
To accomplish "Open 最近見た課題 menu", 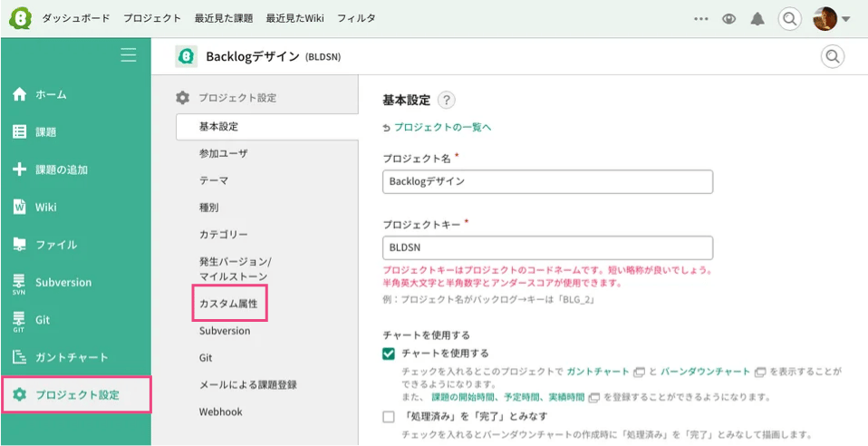I will [224, 18].
